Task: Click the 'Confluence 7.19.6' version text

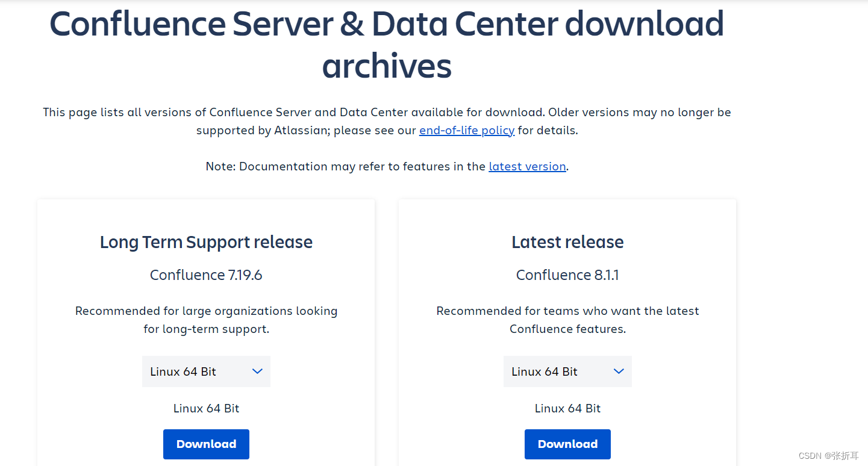Action: tap(206, 275)
